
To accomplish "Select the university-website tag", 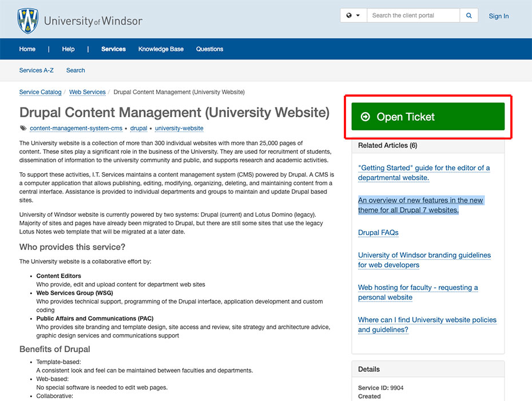I will pyautogui.click(x=179, y=129).
